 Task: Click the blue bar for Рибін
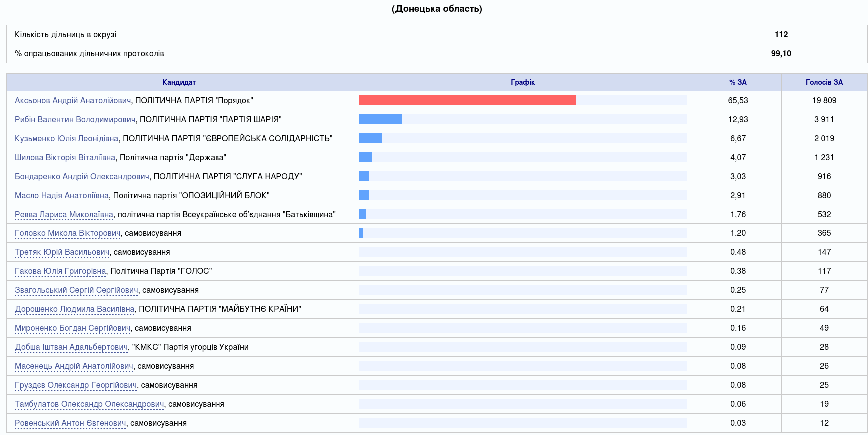tap(380, 119)
